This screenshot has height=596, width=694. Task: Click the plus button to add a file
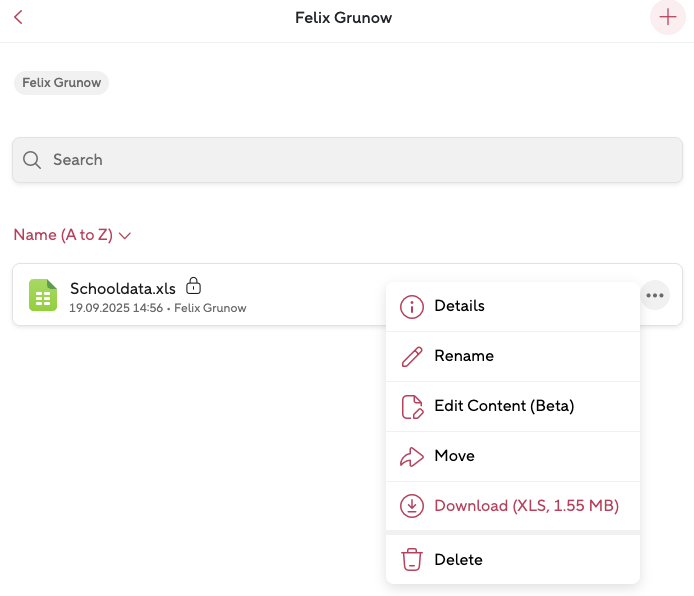click(x=667, y=18)
